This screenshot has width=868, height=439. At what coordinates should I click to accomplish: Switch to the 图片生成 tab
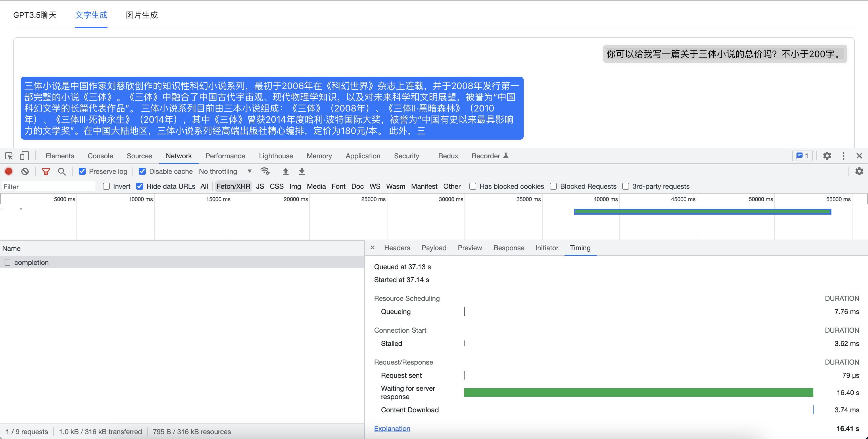[141, 15]
